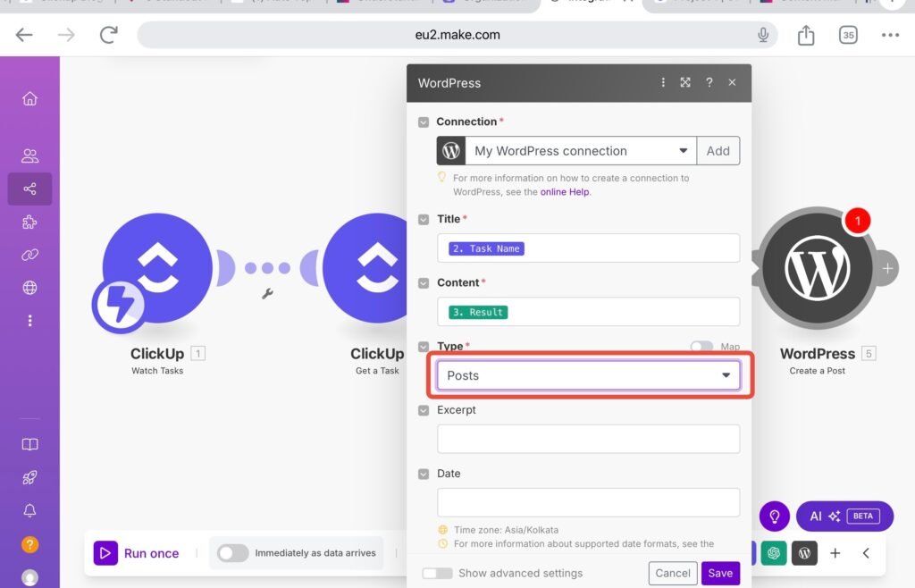The width and height of the screenshot is (915, 588).
Task: Switch on the Map toggle for Type
Action: click(701, 347)
